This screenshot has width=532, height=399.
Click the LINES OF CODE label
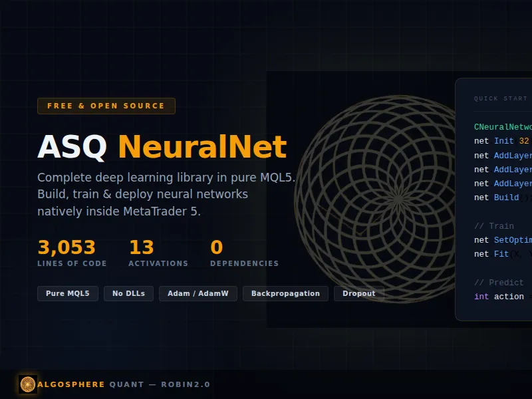tap(72, 263)
